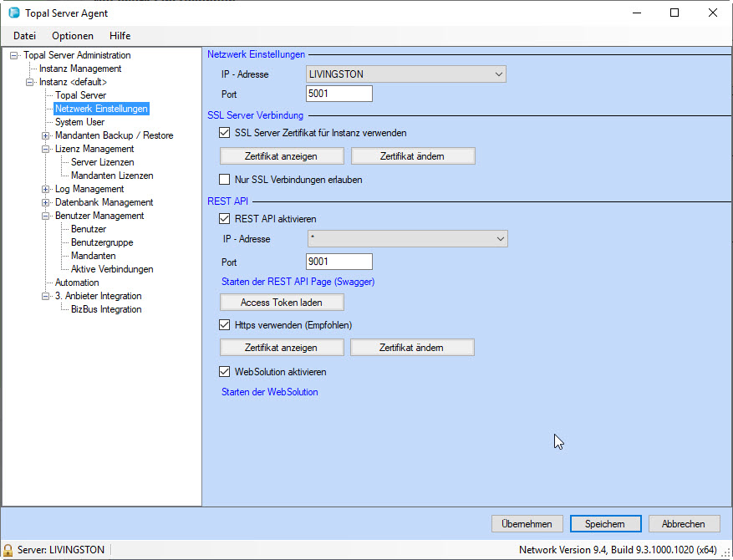Image resolution: width=733 pixels, height=560 pixels.
Task: Open the Optionen menu
Action: (x=73, y=36)
